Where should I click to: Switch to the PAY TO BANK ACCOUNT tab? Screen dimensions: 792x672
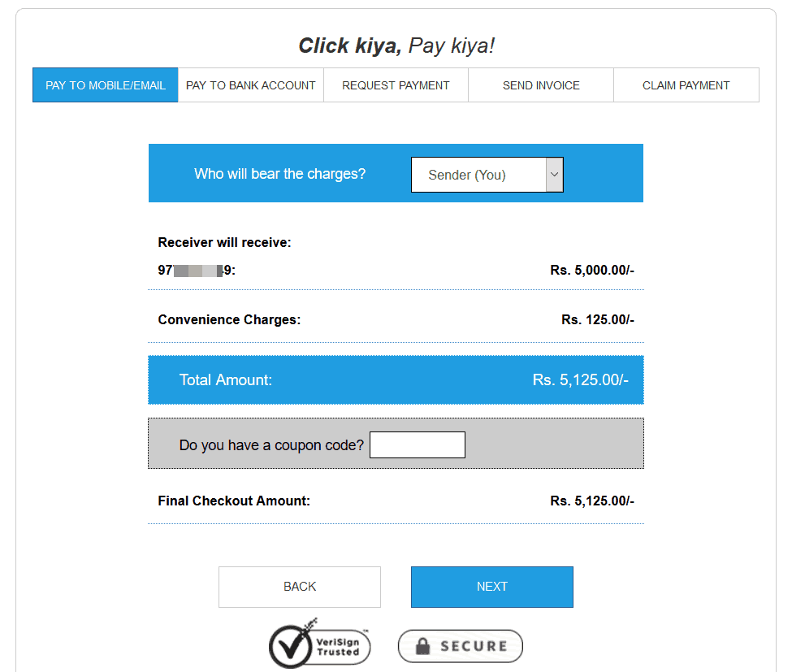click(x=250, y=85)
